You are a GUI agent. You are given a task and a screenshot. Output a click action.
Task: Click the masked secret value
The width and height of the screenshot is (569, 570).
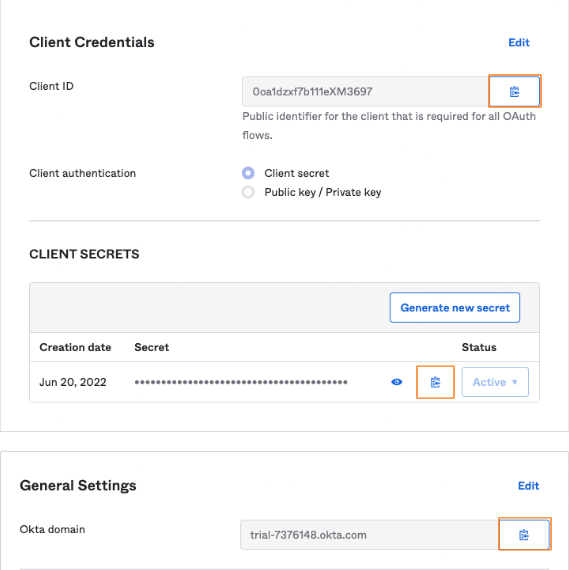tap(241, 382)
